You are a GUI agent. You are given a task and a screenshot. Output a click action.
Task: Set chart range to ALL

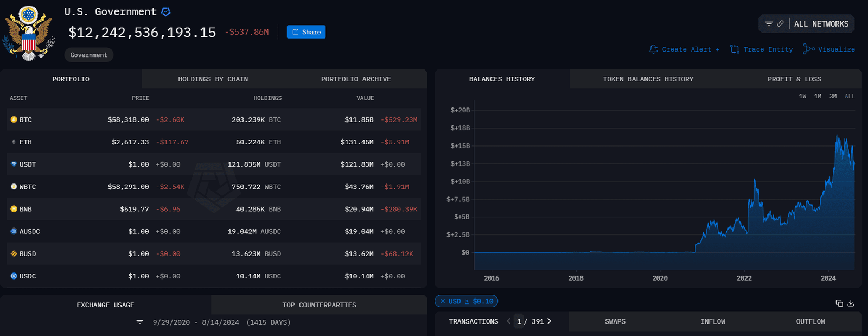click(850, 96)
